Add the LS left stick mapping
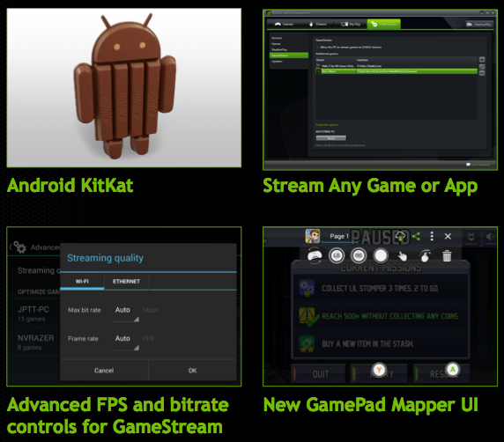The height and width of the screenshot is (442, 504). point(337,255)
